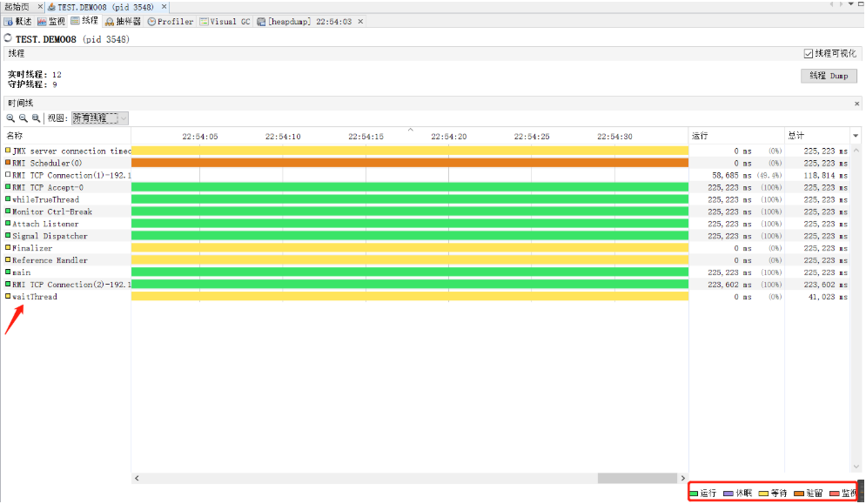
Task: Click the state icon beside waitThread
Action: [x=8, y=296]
